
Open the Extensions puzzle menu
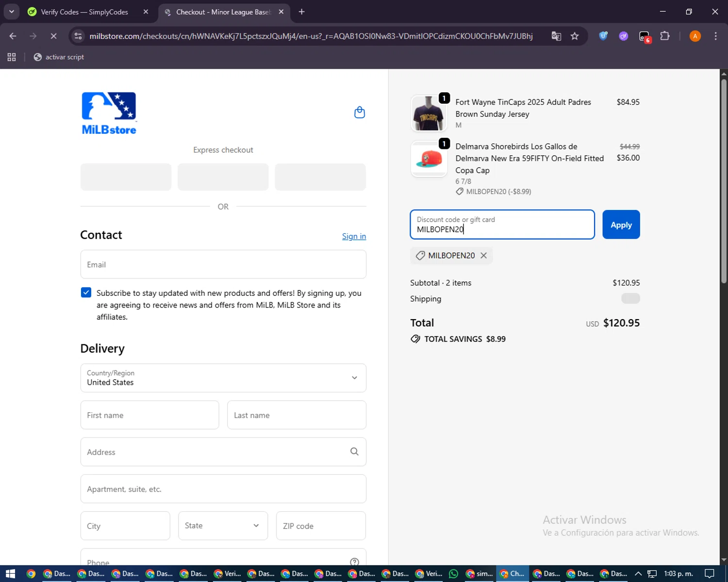tap(665, 36)
